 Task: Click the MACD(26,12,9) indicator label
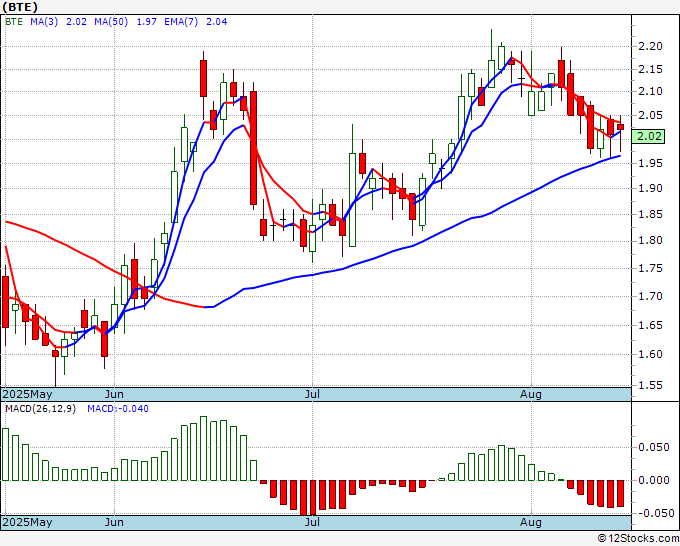(x=40, y=409)
